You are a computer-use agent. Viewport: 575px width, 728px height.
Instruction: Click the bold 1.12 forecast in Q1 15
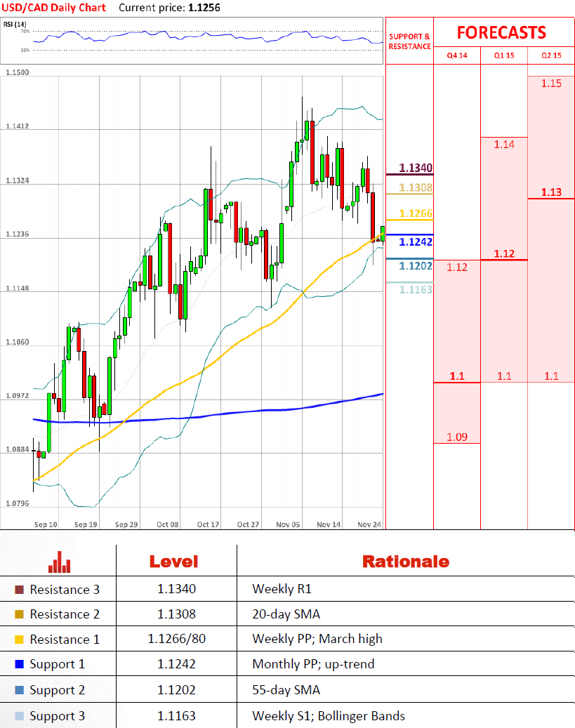pyautogui.click(x=504, y=253)
